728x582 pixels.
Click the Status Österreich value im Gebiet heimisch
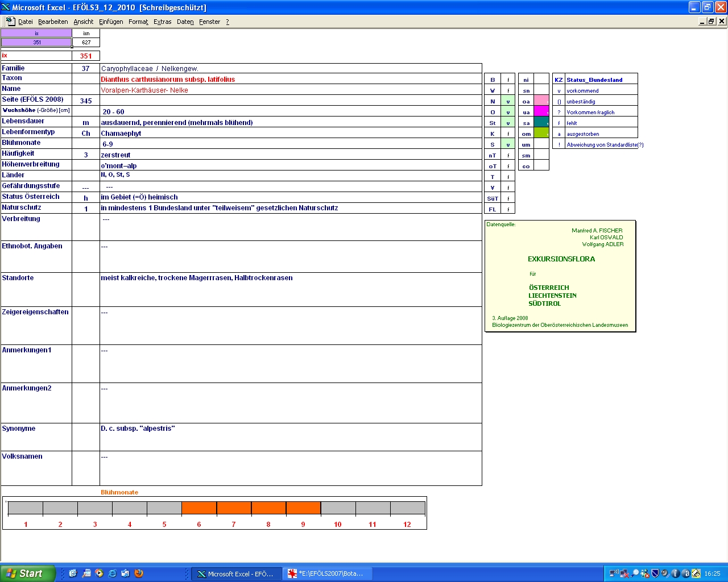pos(291,197)
